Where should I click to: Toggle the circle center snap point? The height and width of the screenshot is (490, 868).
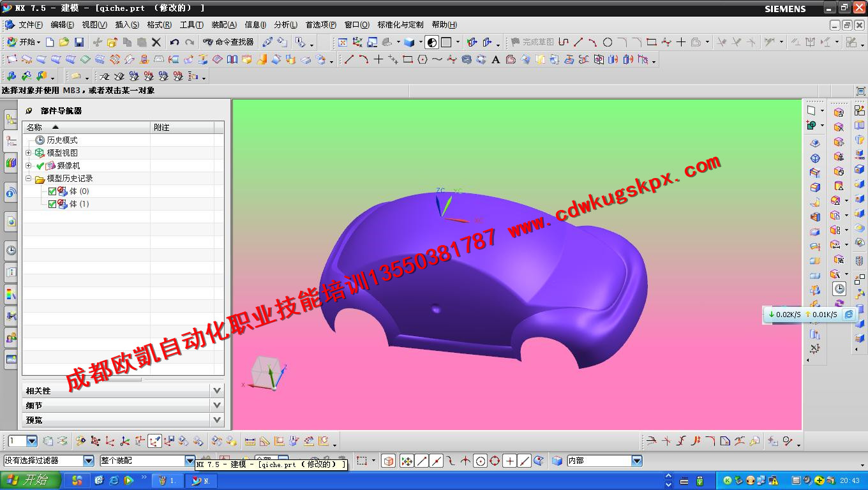click(480, 461)
